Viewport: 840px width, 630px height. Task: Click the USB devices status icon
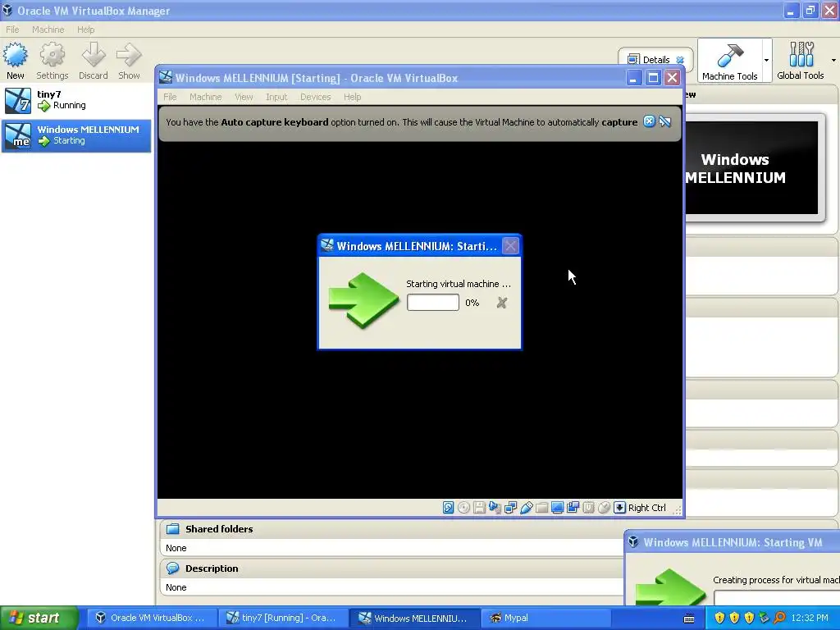coord(526,507)
